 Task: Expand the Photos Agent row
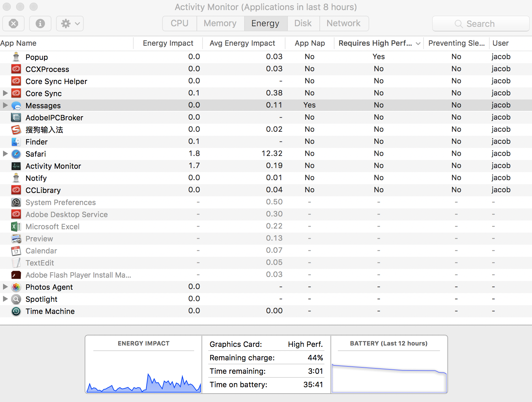coord(5,287)
